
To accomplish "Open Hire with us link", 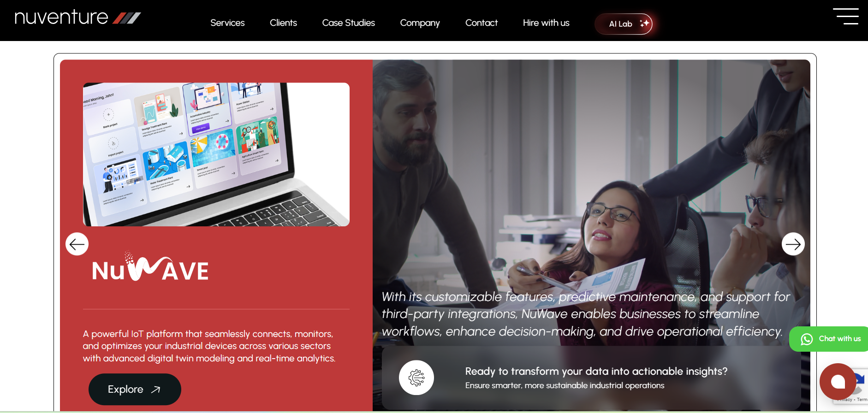I will (x=546, y=23).
